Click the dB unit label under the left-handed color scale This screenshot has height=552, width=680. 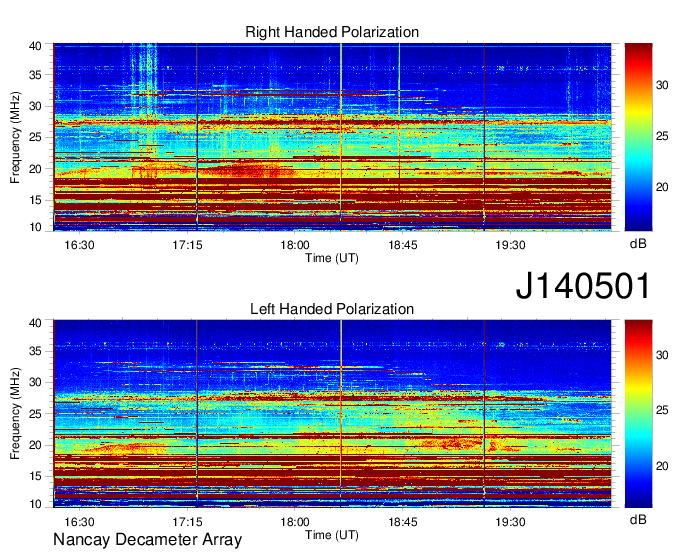tap(638, 520)
